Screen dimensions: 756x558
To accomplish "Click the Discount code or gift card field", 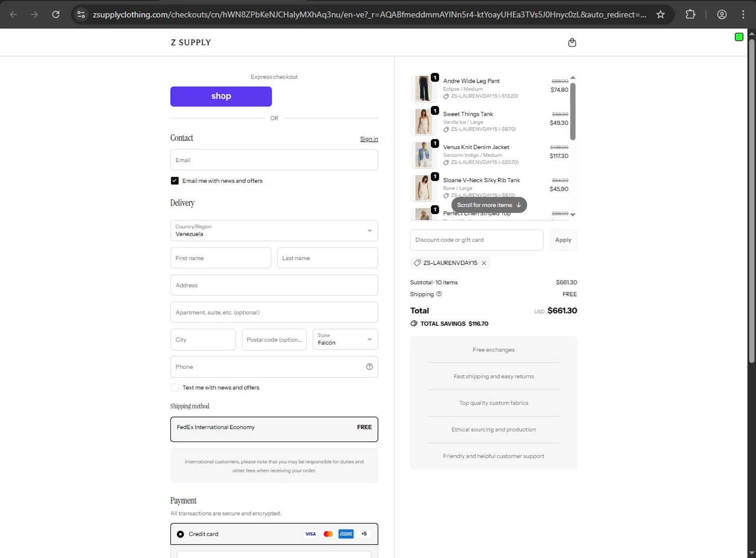I will tap(477, 240).
